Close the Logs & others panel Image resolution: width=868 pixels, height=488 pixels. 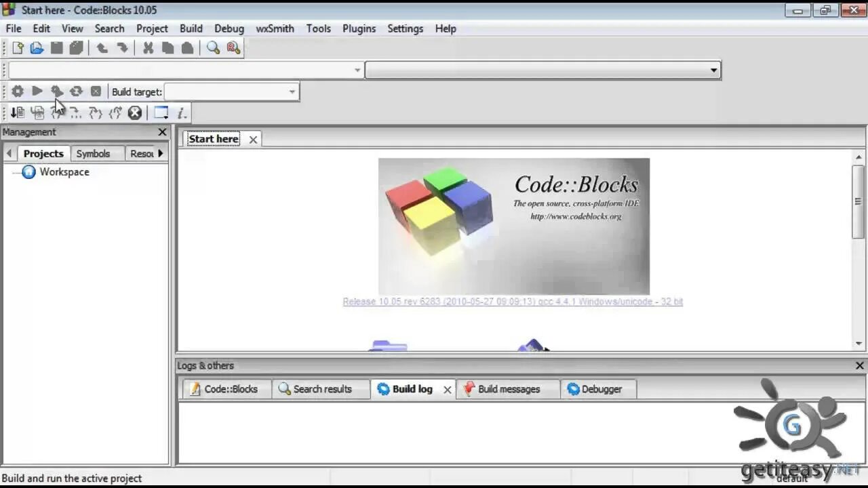point(859,365)
